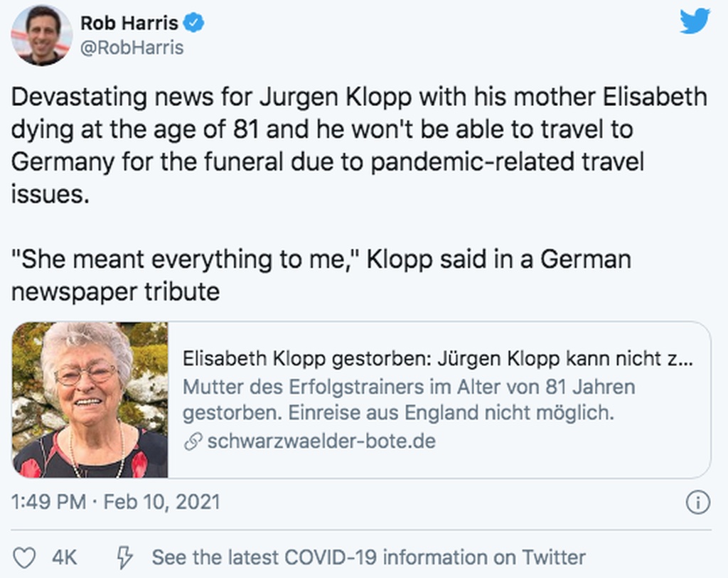
Task: Click the @RobHarris handle
Action: (132, 48)
